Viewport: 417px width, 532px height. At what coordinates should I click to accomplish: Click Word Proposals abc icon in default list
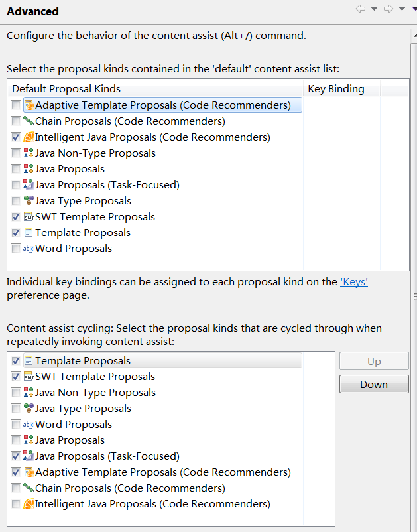click(29, 249)
